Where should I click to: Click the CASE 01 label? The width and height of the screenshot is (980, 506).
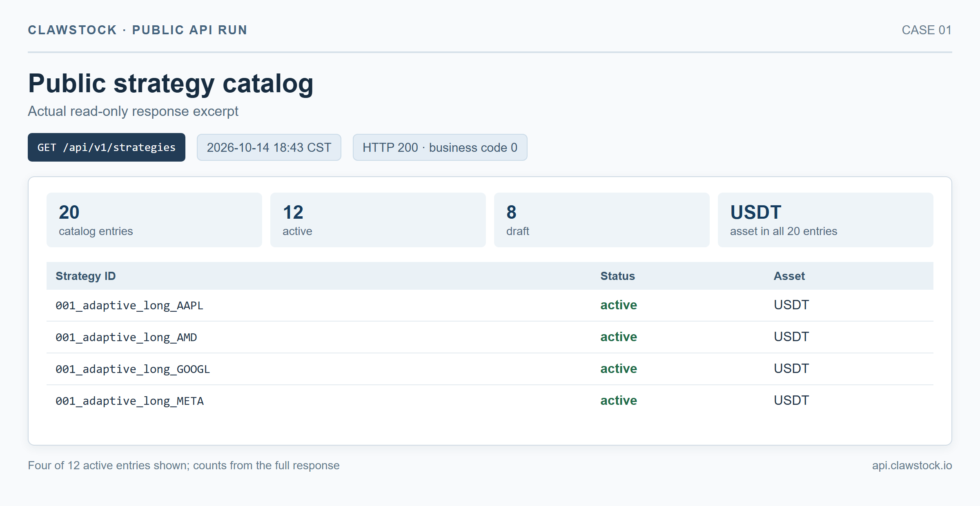click(927, 30)
